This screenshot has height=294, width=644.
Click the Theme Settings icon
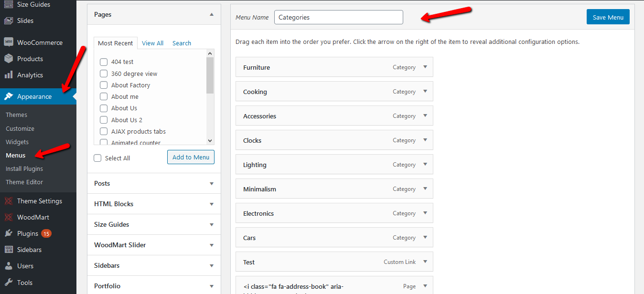[x=9, y=201]
